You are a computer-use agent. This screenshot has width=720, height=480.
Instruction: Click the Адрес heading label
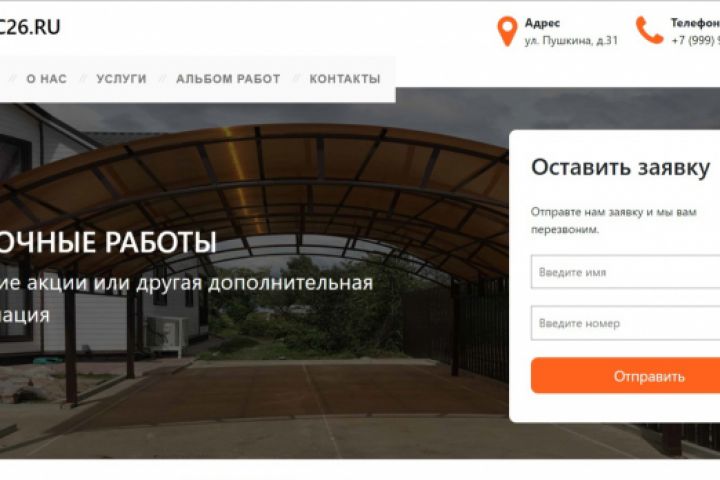click(542, 23)
